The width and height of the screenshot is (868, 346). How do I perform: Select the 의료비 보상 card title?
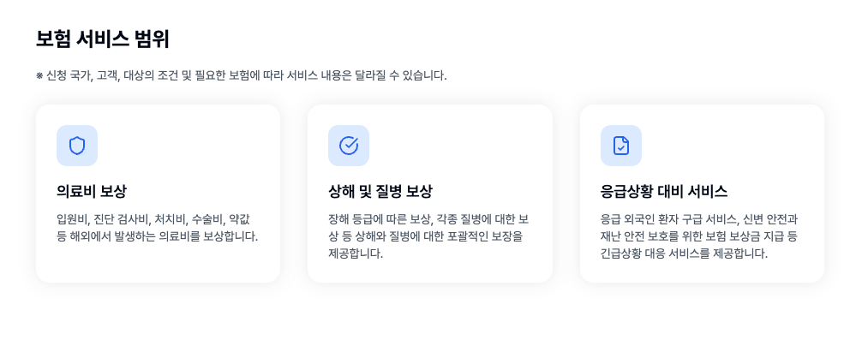point(92,191)
